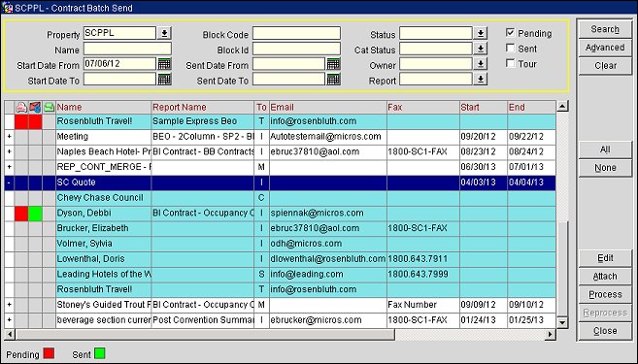Click green sent email cell for Dyson, Debbi
Image resolution: width=638 pixels, height=364 pixels.
tap(35, 214)
